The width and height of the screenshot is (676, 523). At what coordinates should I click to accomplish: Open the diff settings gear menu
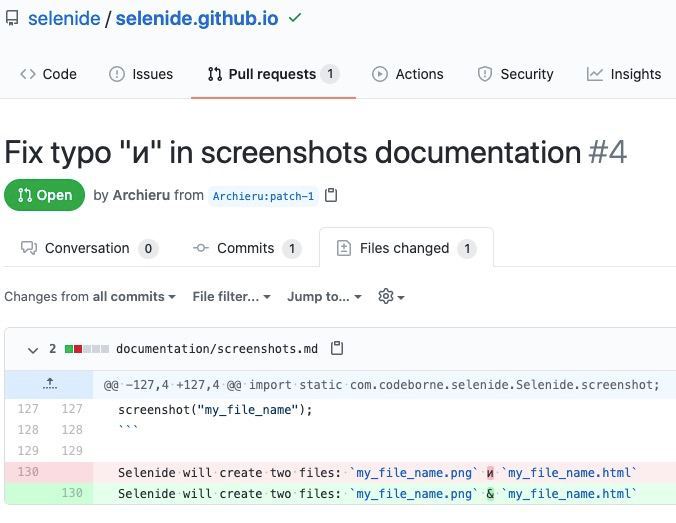pos(391,297)
